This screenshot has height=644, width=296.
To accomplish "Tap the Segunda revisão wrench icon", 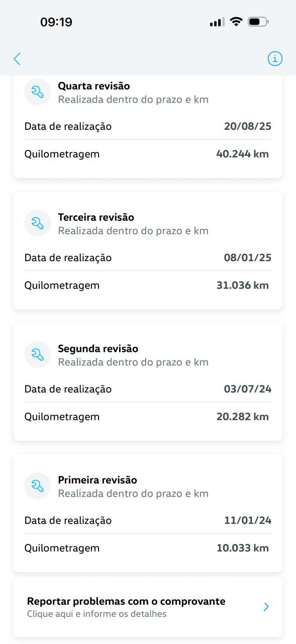I will [38, 355].
